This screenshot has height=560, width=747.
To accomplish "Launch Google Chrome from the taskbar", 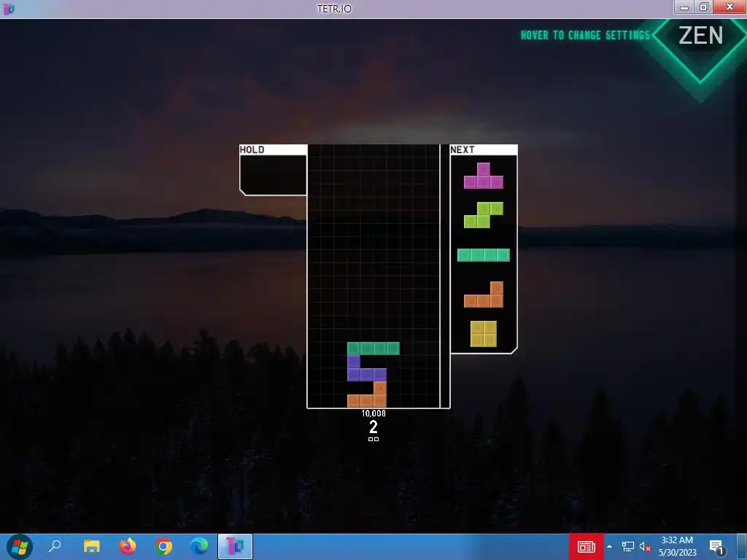I will pyautogui.click(x=163, y=546).
